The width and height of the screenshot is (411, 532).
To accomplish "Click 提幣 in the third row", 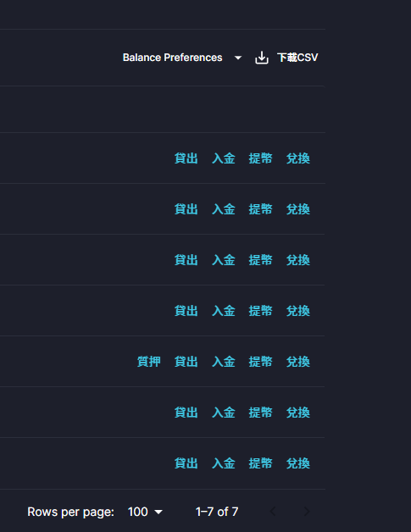I will coord(261,260).
